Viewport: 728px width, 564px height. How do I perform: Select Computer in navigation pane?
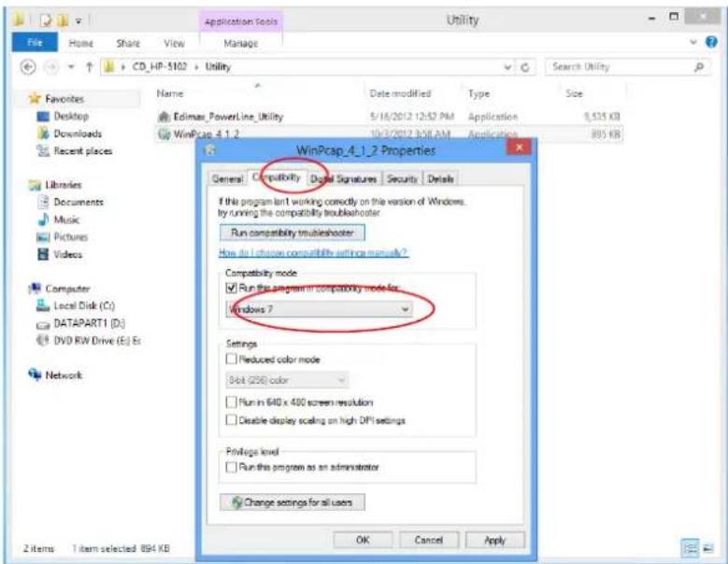(x=59, y=289)
